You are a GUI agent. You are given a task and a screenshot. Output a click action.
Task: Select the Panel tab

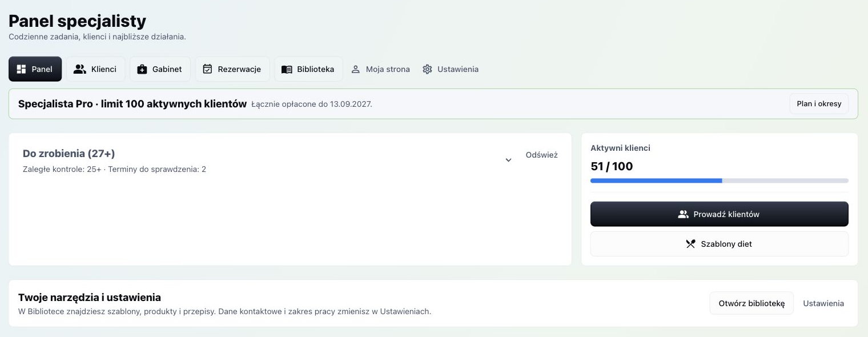click(35, 69)
